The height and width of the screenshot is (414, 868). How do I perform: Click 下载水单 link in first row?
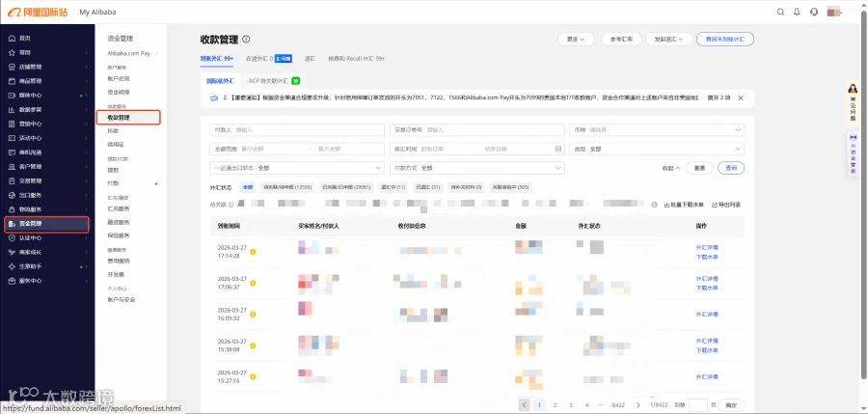tap(707, 257)
